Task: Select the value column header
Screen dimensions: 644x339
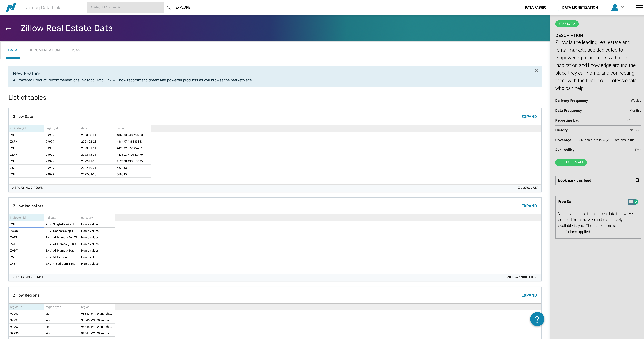Action: [x=133, y=128]
